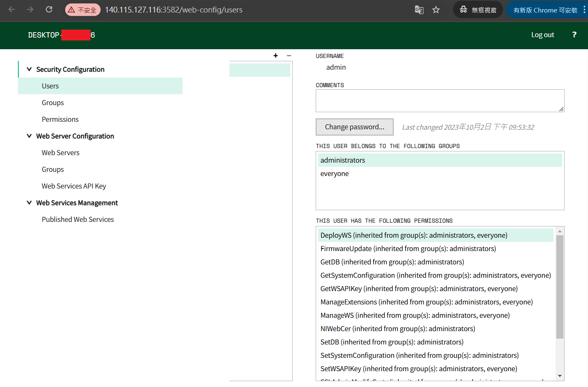This screenshot has height=387, width=588.
Task: Click the permissions list scrollbar thumb
Action: (x=560, y=287)
